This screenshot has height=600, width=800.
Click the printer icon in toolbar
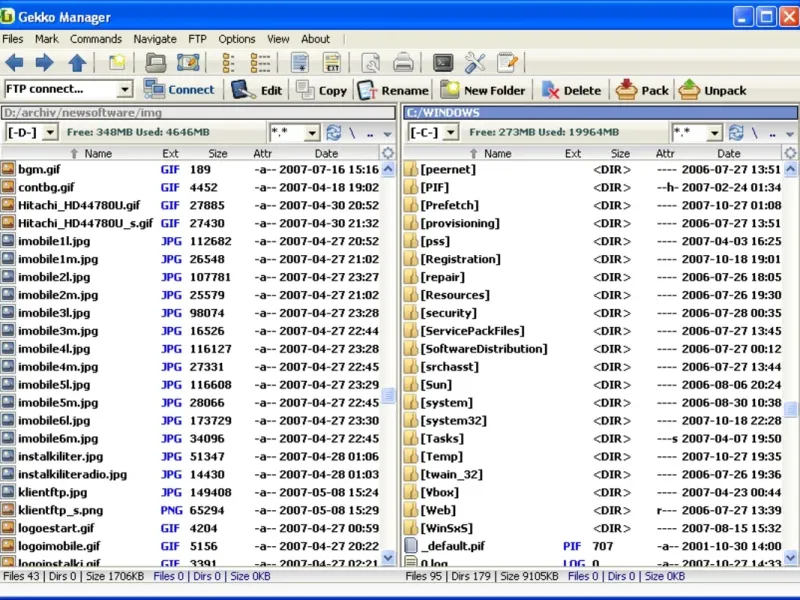click(403, 63)
